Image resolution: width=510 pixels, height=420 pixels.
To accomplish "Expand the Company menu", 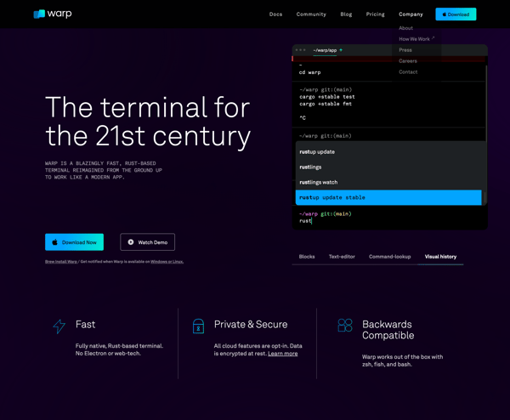I will (411, 14).
